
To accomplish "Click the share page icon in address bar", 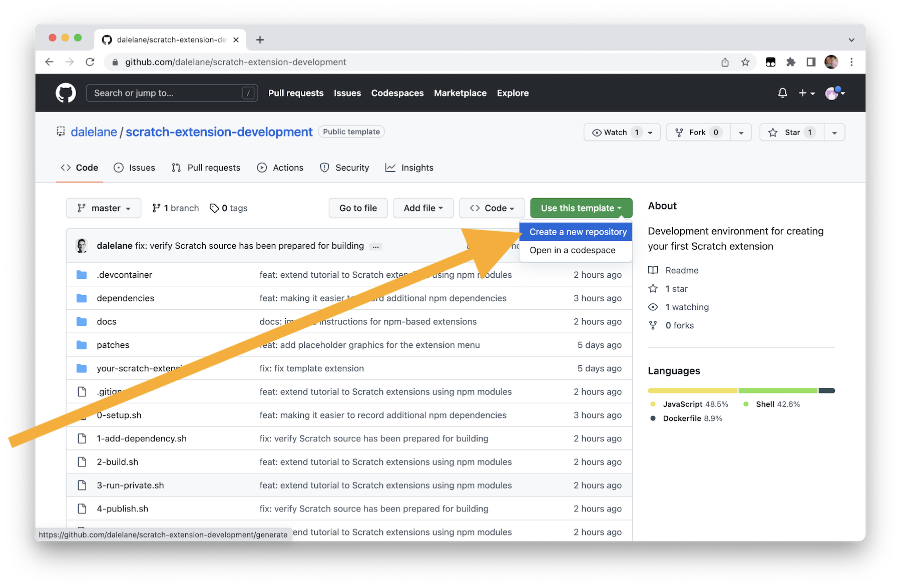I will [x=725, y=62].
